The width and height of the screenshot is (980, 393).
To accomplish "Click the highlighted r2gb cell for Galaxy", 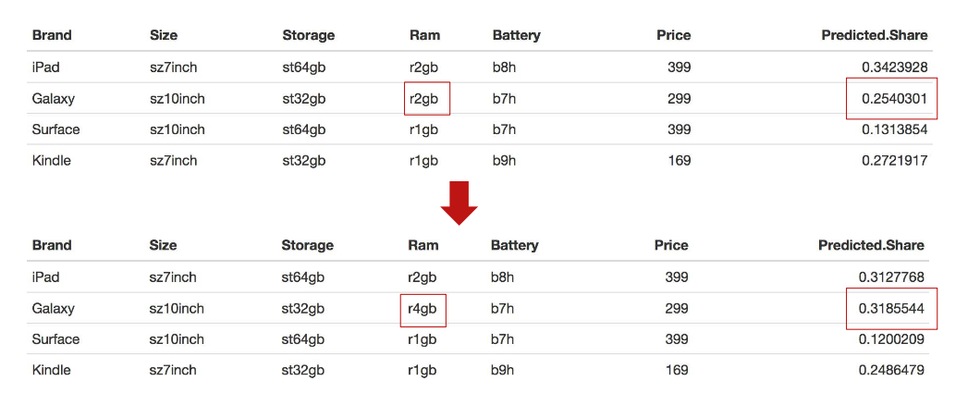I will pos(427,98).
